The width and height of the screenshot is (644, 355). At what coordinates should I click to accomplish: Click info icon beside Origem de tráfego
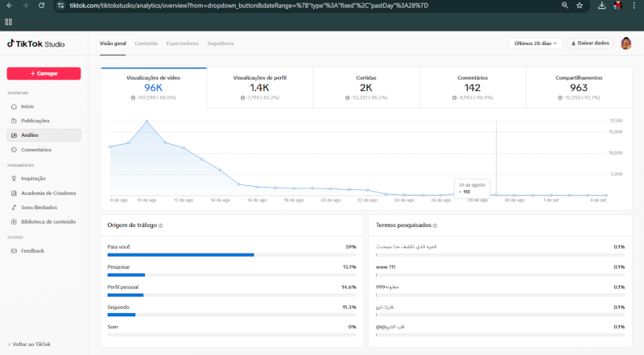pyautogui.click(x=161, y=225)
